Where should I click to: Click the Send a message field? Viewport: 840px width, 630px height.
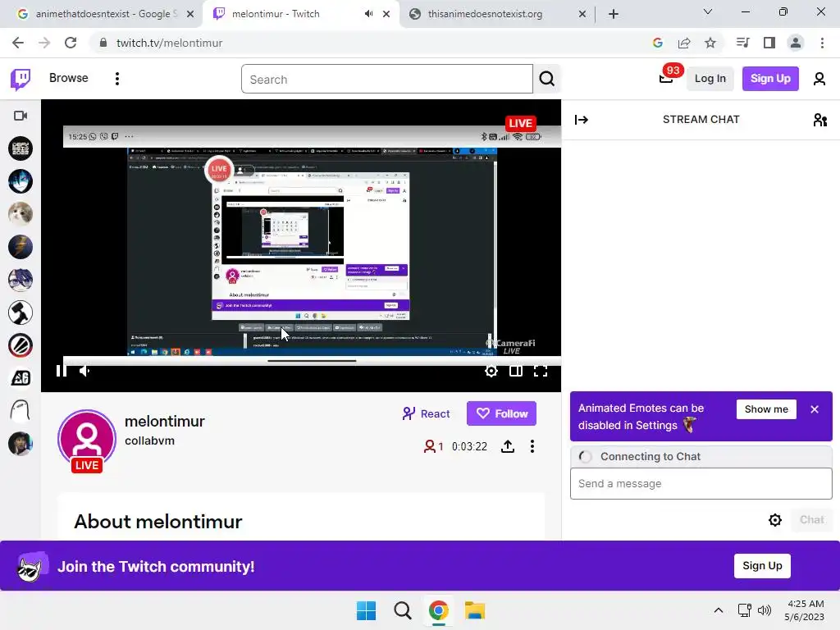coord(701,484)
